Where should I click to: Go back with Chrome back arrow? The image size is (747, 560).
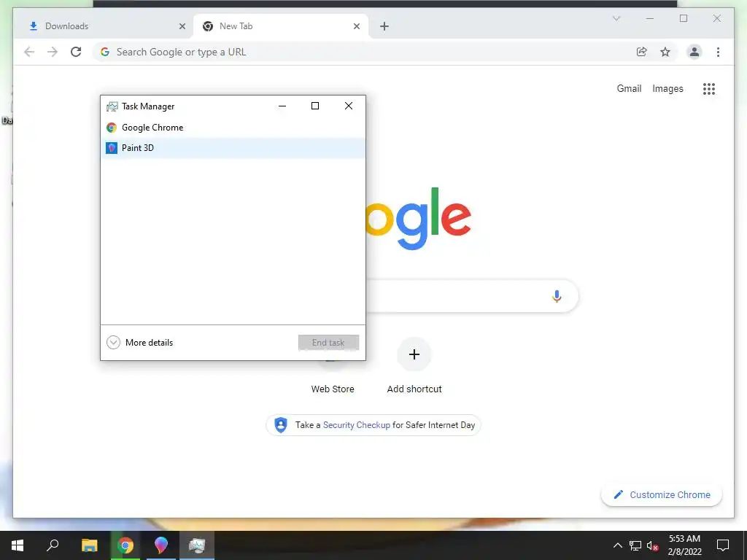29,52
